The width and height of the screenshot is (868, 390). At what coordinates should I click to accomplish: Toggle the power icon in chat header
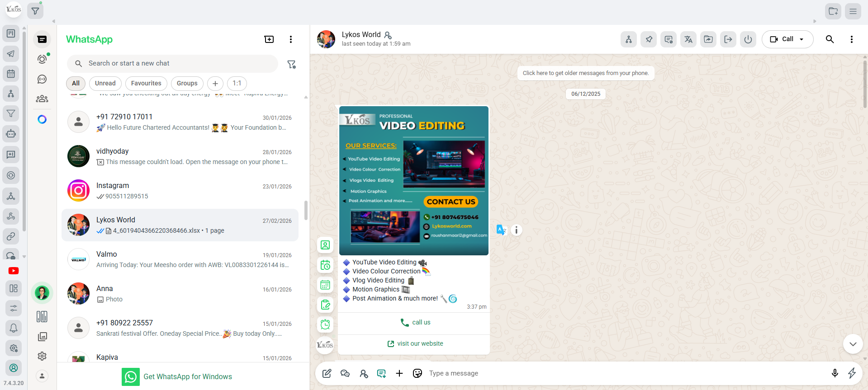tap(748, 39)
